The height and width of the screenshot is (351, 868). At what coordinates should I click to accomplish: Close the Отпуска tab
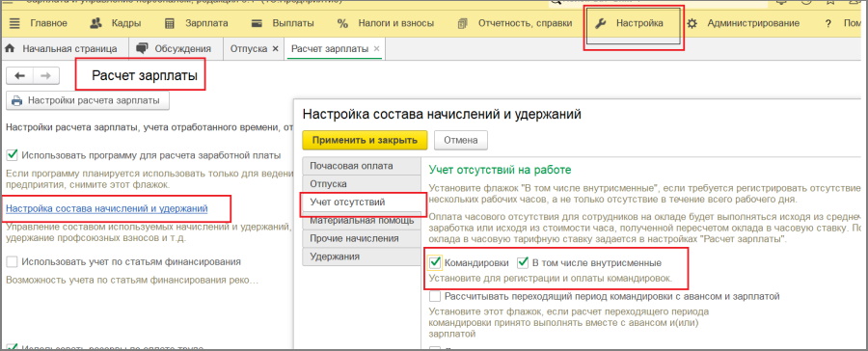click(x=275, y=49)
